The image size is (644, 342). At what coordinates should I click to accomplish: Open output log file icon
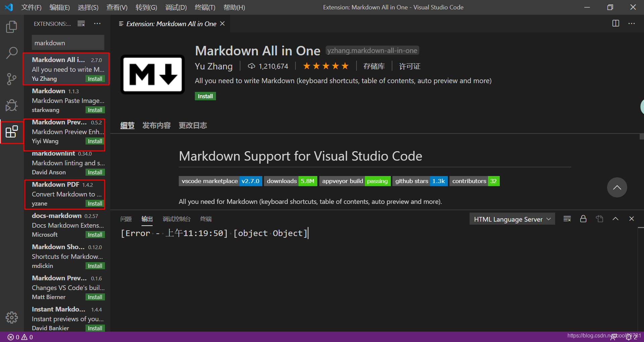[x=599, y=219]
